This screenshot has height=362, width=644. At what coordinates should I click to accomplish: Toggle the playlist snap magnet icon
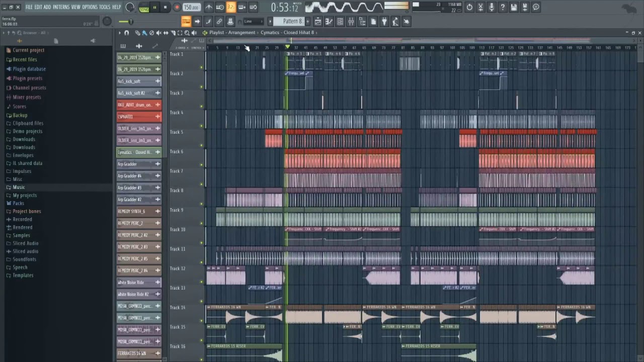(x=126, y=33)
